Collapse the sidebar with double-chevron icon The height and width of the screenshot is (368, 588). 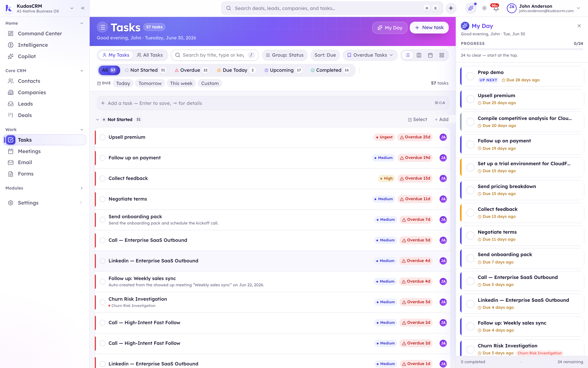coord(83,8)
